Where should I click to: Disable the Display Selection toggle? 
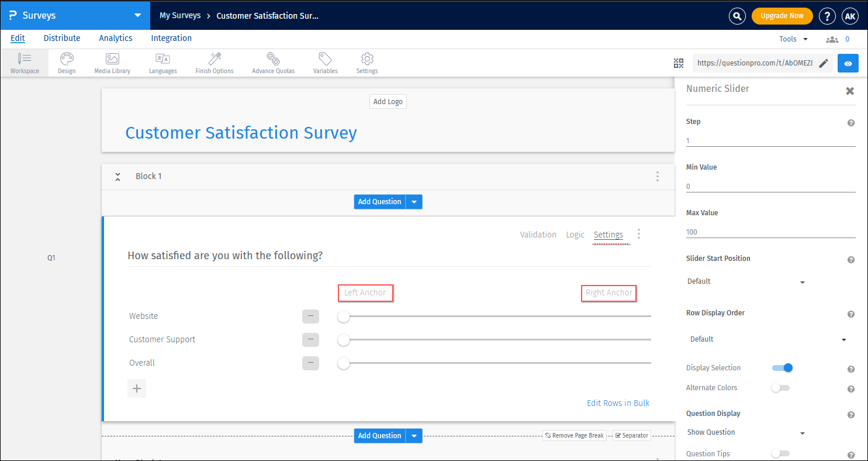(x=781, y=368)
